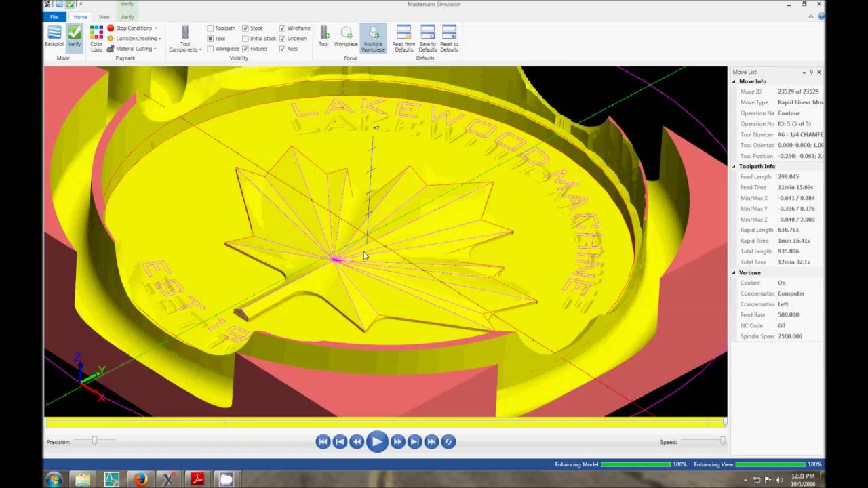Viewport: 868px width, 488px height.
Task: Open the Verify contextual tab
Action: (127, 17)
